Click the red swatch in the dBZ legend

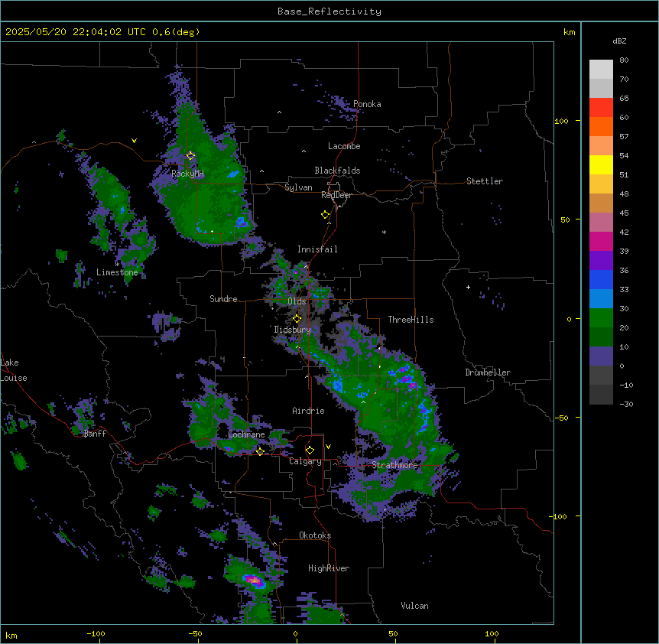601,108
